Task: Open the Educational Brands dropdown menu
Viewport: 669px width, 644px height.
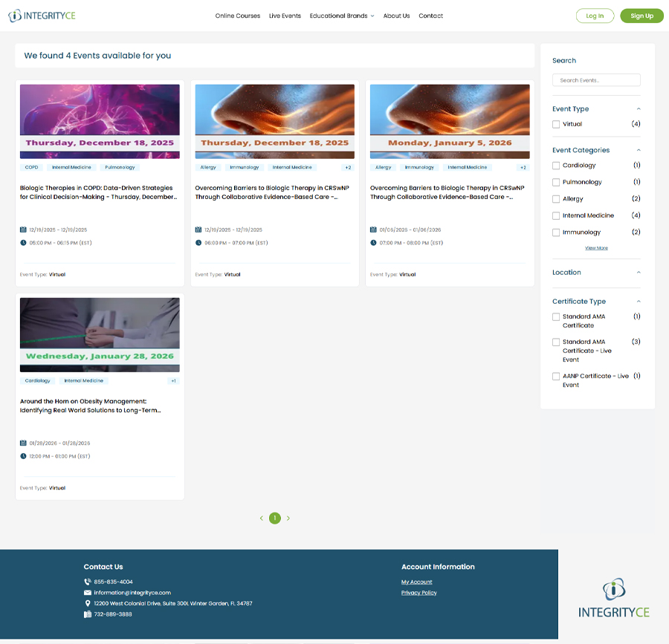Action: [x=341, y=16]
